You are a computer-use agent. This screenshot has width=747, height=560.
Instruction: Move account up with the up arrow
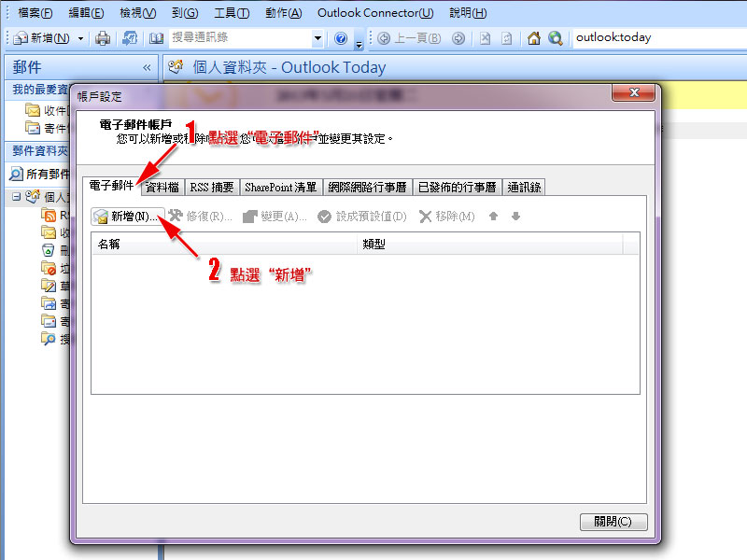click(494, 217)
